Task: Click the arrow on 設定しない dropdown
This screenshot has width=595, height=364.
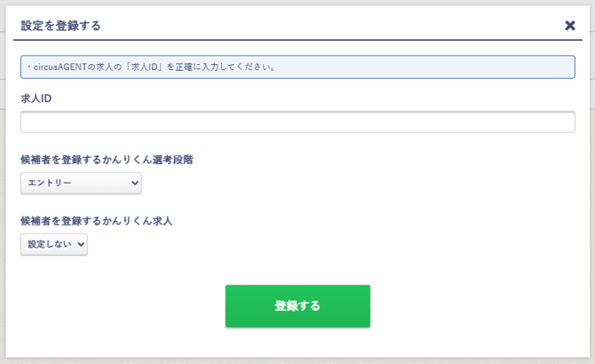Action: [x=82, y=244]
